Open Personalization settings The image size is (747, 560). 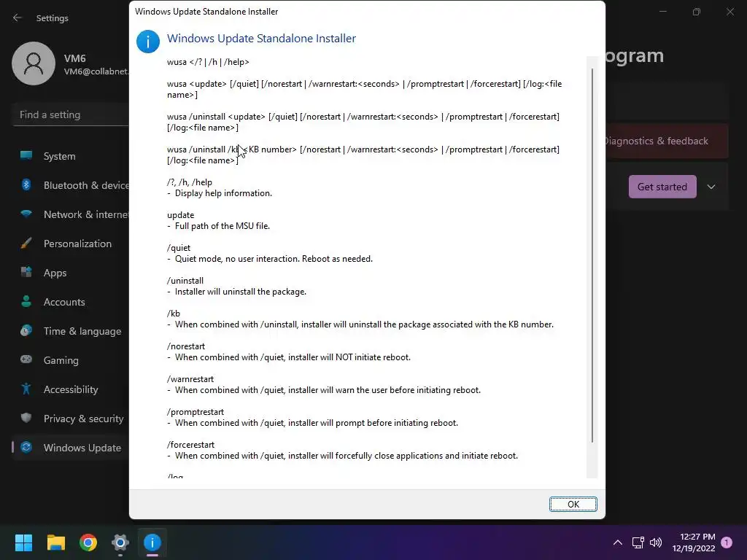click(x=71, y=244)
